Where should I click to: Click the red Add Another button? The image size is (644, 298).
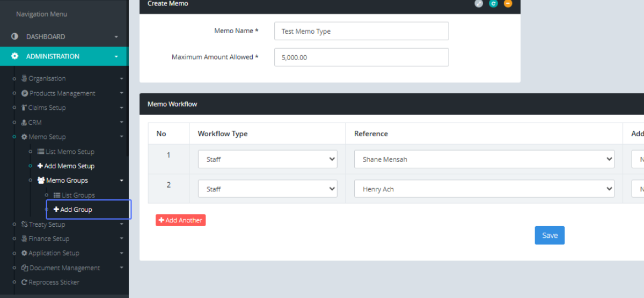180,220
